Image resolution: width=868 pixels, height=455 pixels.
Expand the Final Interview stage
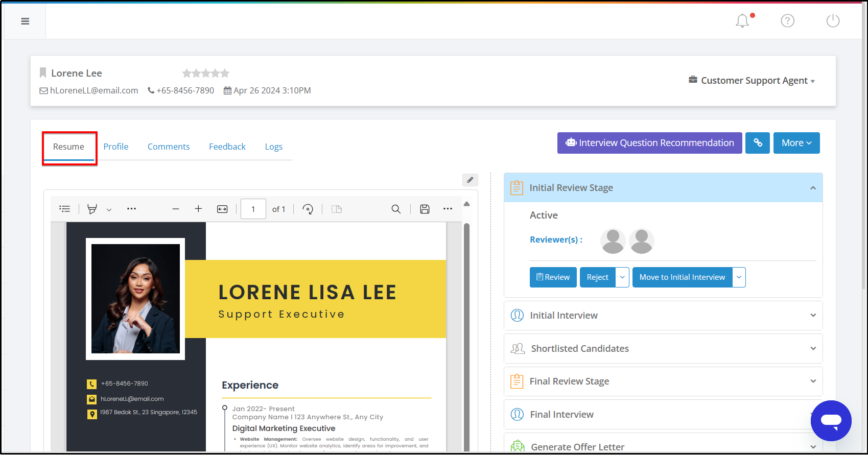[x=663, y=415]
